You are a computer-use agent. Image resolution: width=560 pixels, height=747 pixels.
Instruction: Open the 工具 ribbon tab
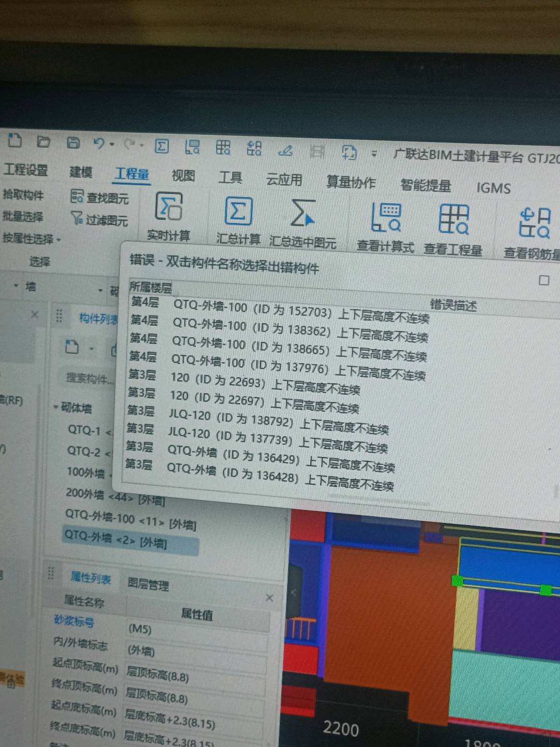(x=230, y=177)
